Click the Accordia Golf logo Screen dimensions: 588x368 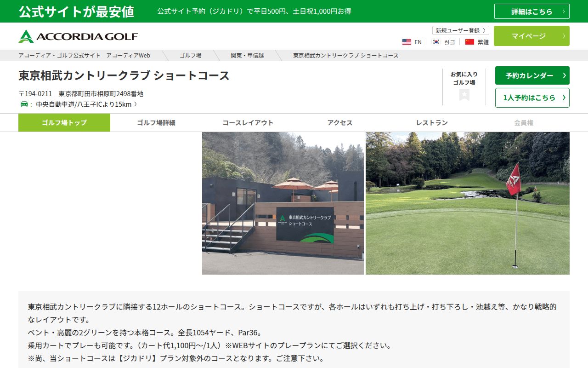tap(78, 36)
